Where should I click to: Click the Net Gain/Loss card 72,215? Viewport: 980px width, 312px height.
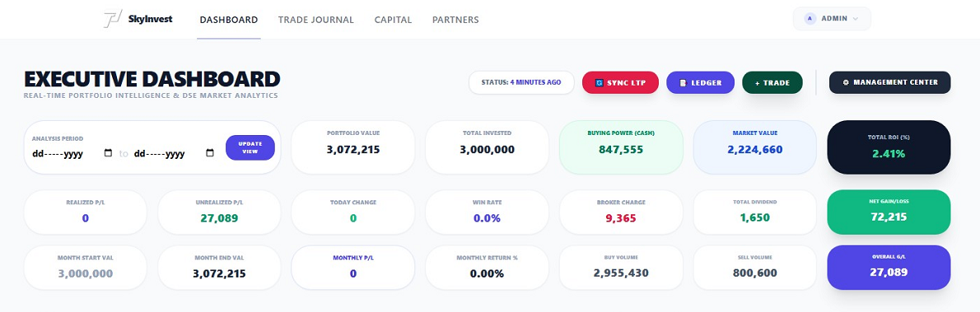[x=889, y=212]
